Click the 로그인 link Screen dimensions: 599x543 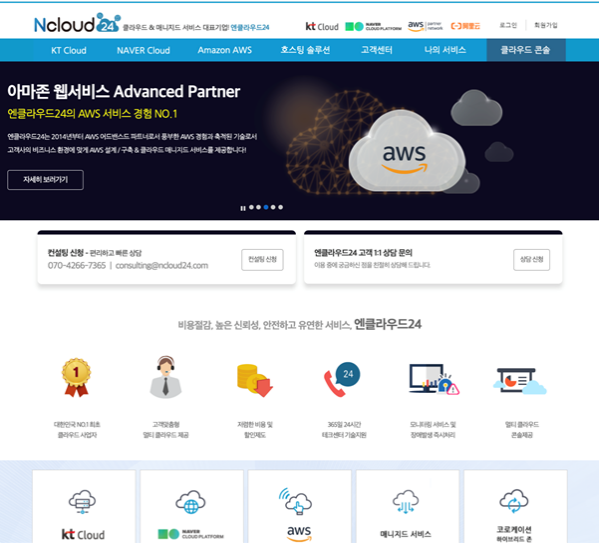click(x=508, y=25)
